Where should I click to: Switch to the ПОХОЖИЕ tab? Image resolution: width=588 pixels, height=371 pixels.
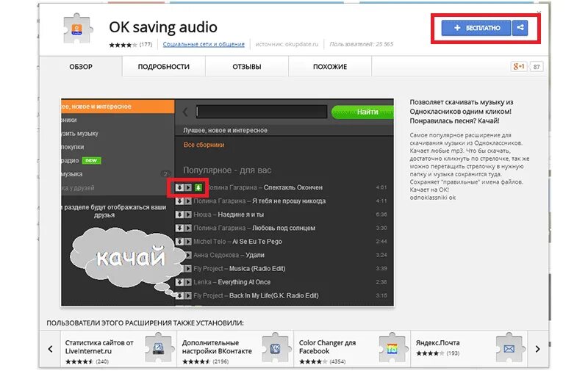330,67
